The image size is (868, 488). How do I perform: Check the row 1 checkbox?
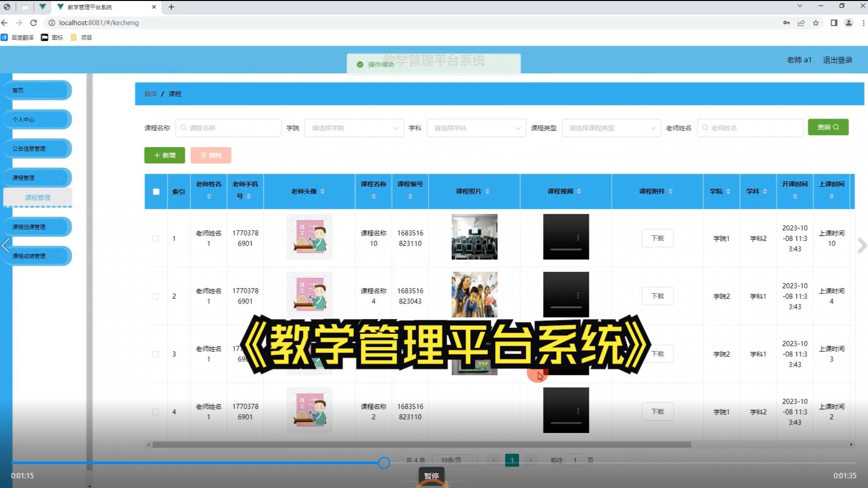click(x=155, y=239)
